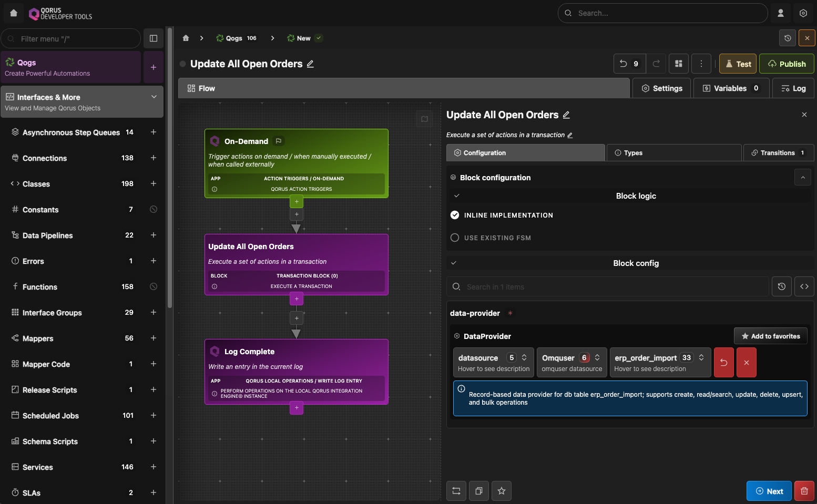Click the star favorite icon at bottom

(501, 491)
